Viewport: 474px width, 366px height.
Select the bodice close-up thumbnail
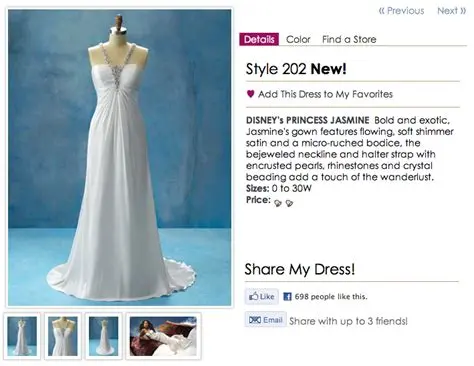tap(63, 336)
